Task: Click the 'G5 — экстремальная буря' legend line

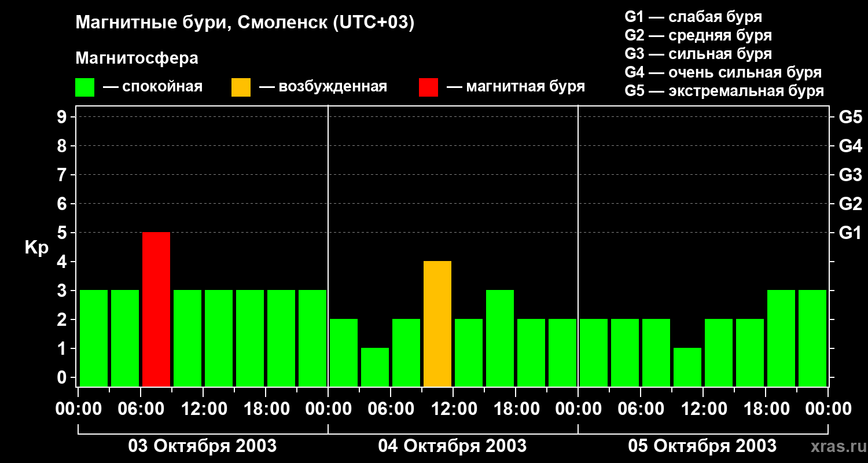Action: pyautogui.click(x=724, y=91)
